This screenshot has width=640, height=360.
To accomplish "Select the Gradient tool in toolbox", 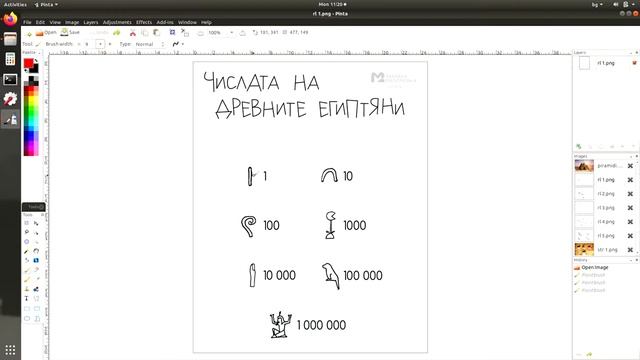I will click(x=36, y=260).
